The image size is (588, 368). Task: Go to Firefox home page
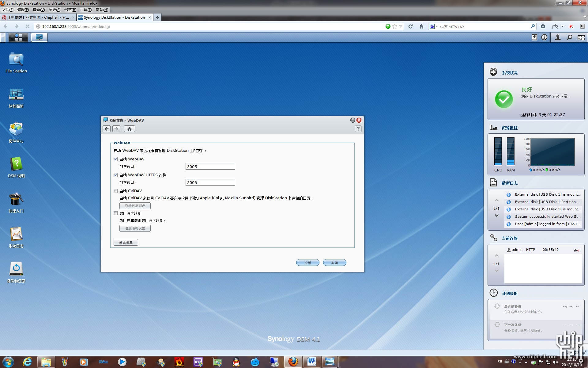click(422, 26)
